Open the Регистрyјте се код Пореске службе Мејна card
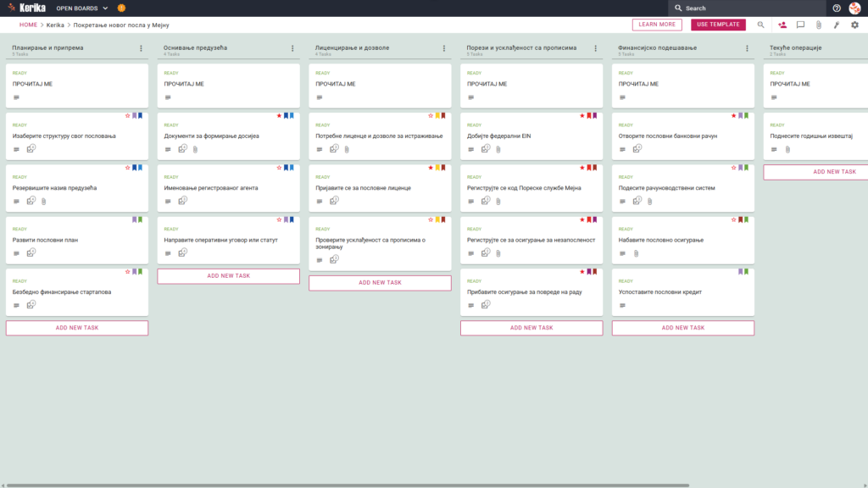The image size is (868, 488). (x=531, y=188)
